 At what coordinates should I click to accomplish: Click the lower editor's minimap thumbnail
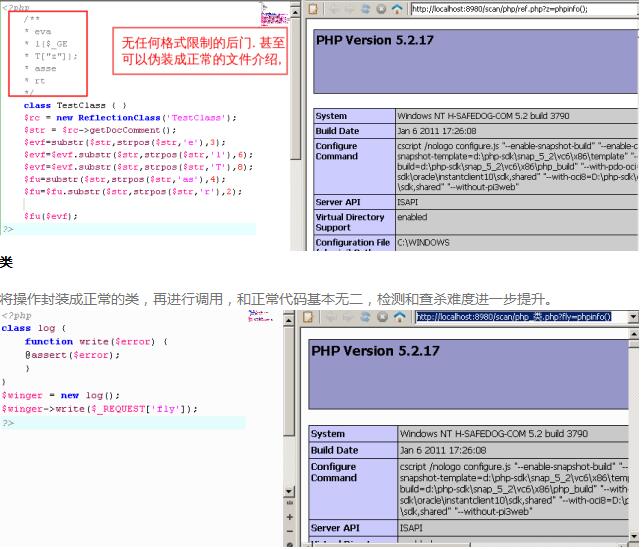(x=260, y=316)
